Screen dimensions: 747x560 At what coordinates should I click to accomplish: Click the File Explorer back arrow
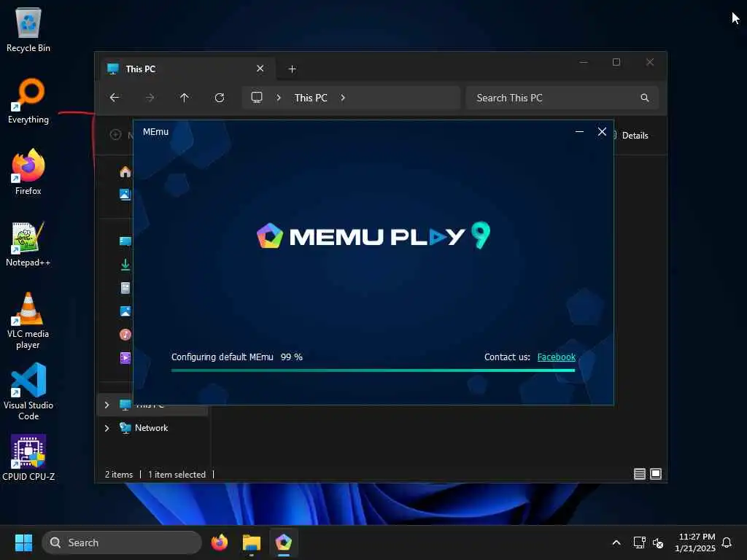pyautogui.click(x=115, y=98)
